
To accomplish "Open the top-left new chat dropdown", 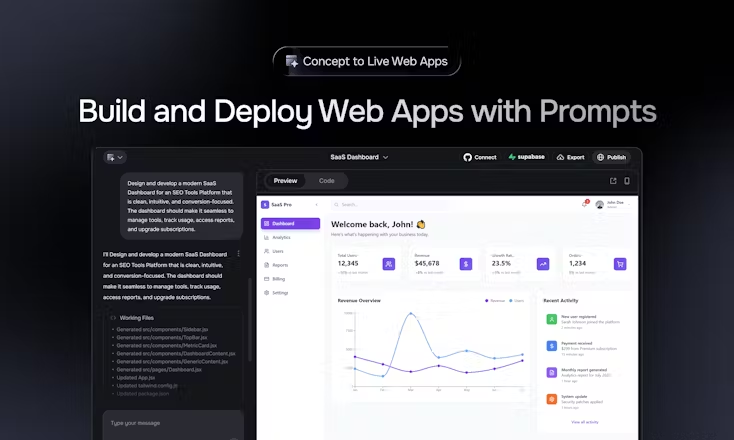I will coord(115,157).
